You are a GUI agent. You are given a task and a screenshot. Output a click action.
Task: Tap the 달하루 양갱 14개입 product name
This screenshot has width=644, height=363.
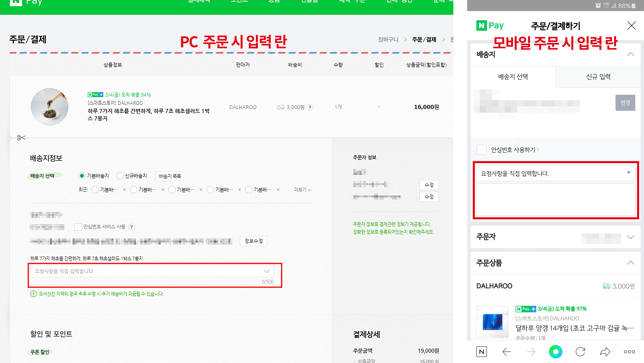pos(574,328)
